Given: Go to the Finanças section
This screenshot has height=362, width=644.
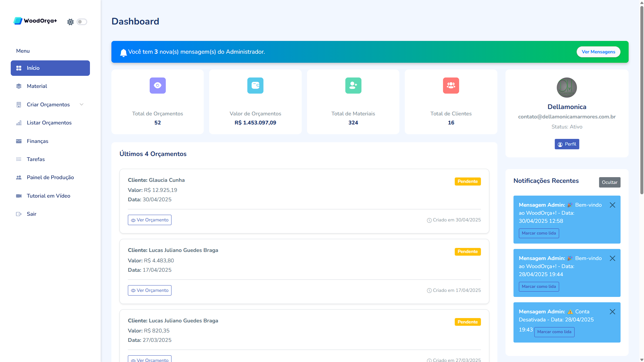Looking at the screenshot, I should [x=38, y=141].
